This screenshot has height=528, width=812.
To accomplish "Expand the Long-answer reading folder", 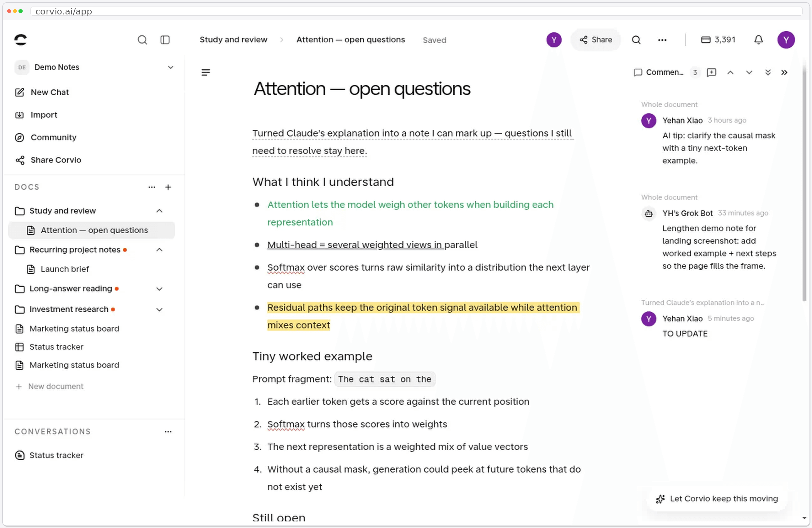I will pyautogui.click(x=159, y=289).
